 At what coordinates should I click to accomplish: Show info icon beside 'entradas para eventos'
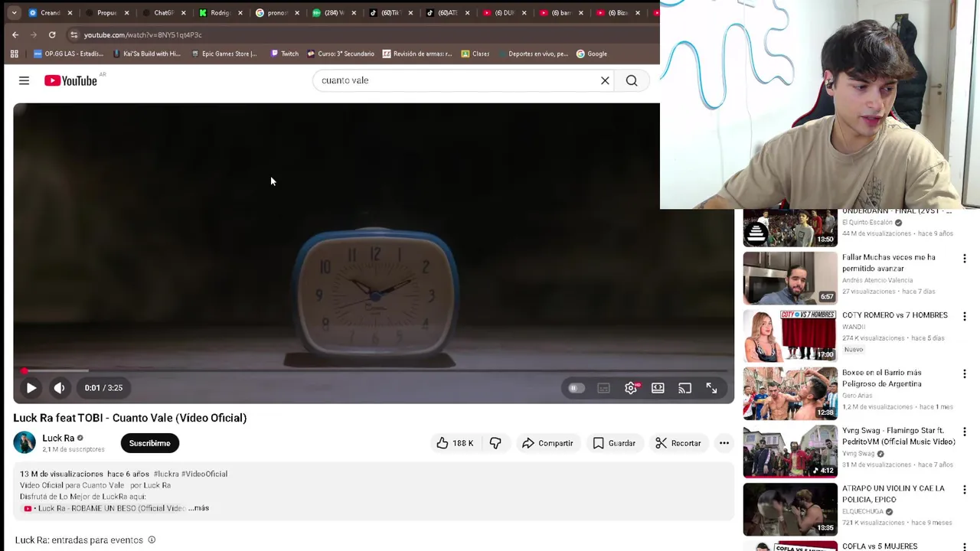click(152, 540)
